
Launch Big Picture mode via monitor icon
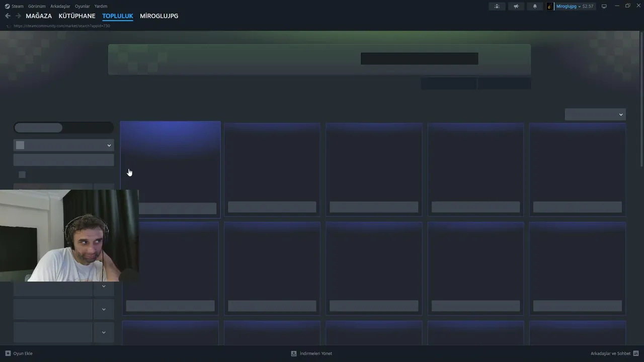[604, 7]
